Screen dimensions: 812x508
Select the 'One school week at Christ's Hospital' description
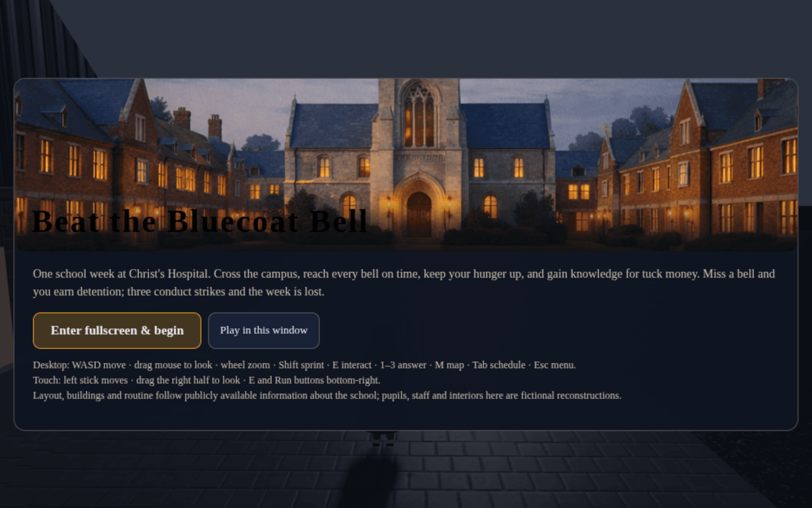pos(404,283)
